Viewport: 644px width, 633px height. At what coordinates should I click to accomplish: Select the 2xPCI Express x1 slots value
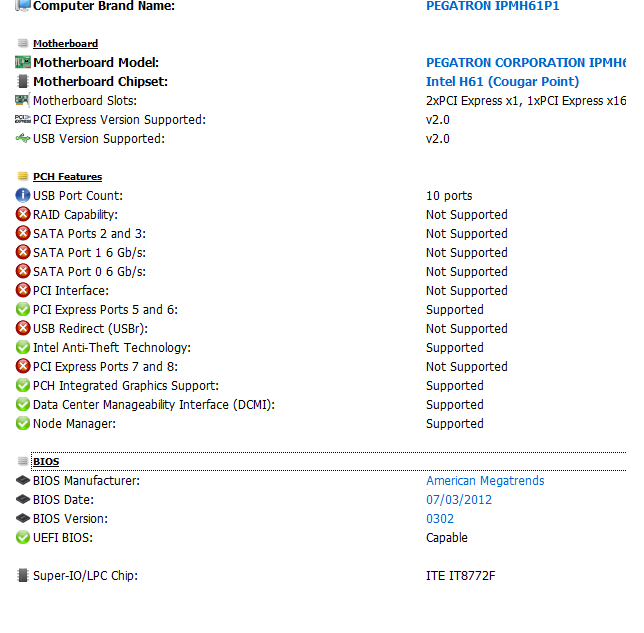(x=526, y=101)
